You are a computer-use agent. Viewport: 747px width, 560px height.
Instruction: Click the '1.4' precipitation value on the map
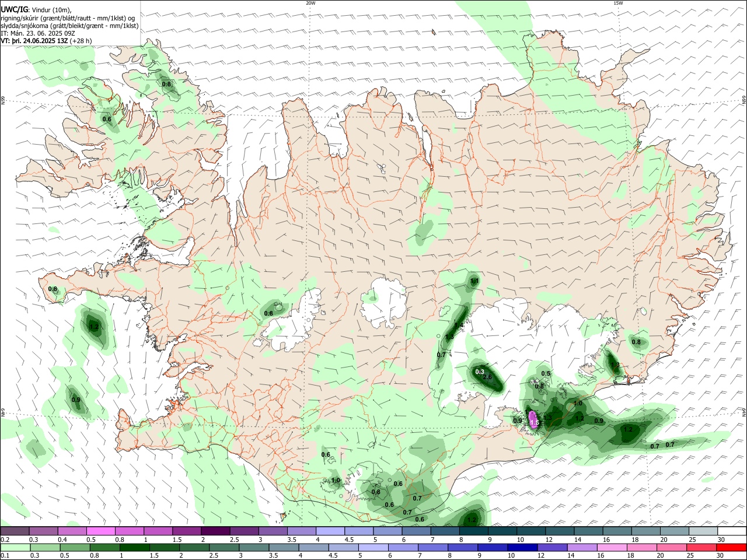pyautogui.click(x=459, y=325)
